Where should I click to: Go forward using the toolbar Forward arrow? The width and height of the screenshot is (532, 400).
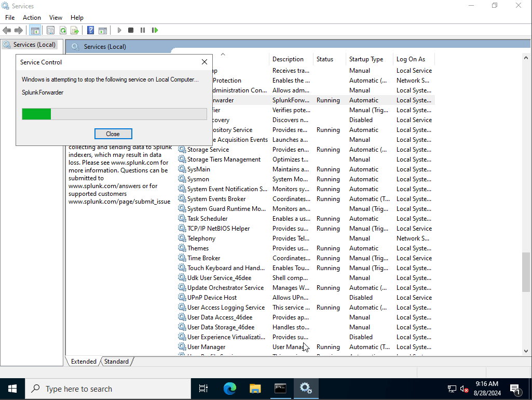(19, 30)
